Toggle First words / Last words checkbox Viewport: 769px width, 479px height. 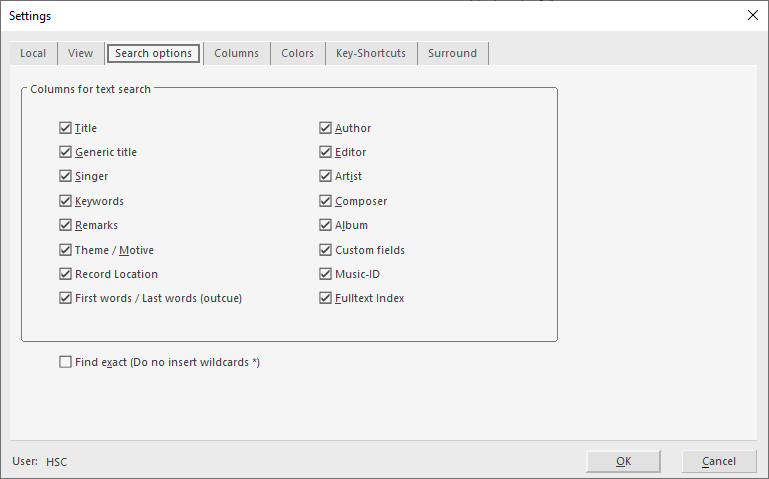[66, 298]
